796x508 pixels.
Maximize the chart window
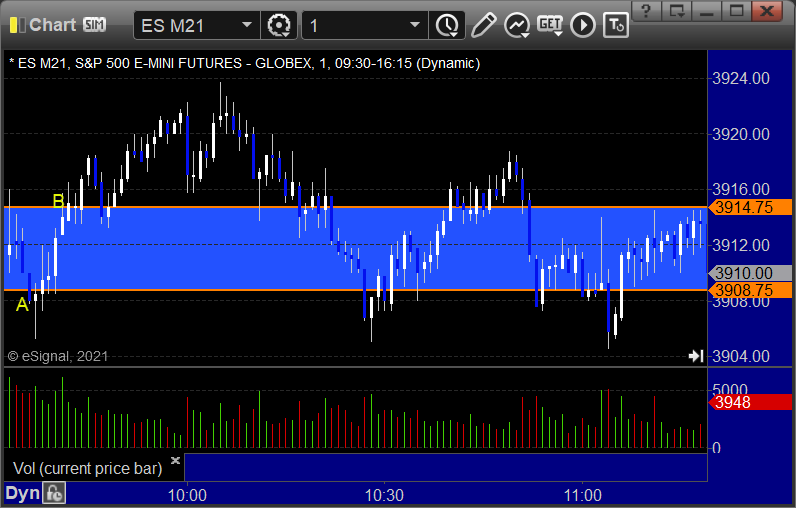(x=737, y=11)
